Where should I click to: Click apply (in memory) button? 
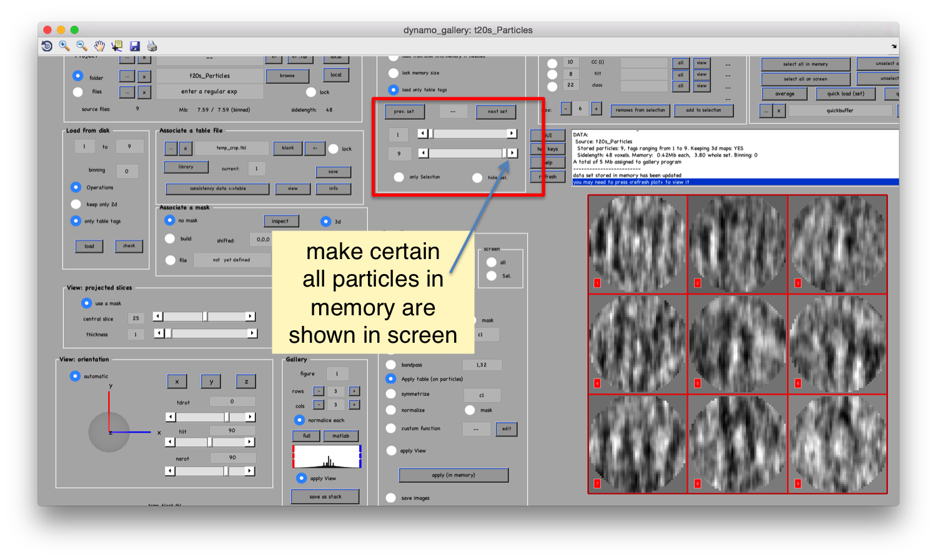pos(454,475)
